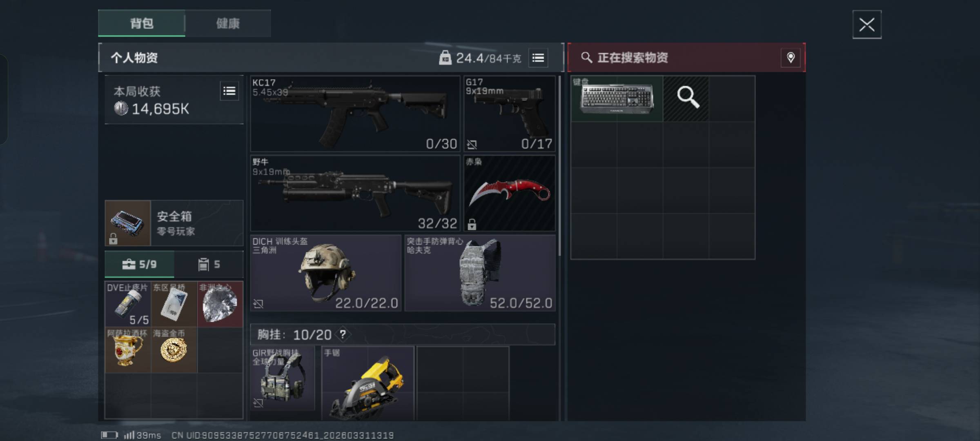Screen dimensions: 980x441
Task: Select the assault bulletproof vest armor
Action: (480, 273)
